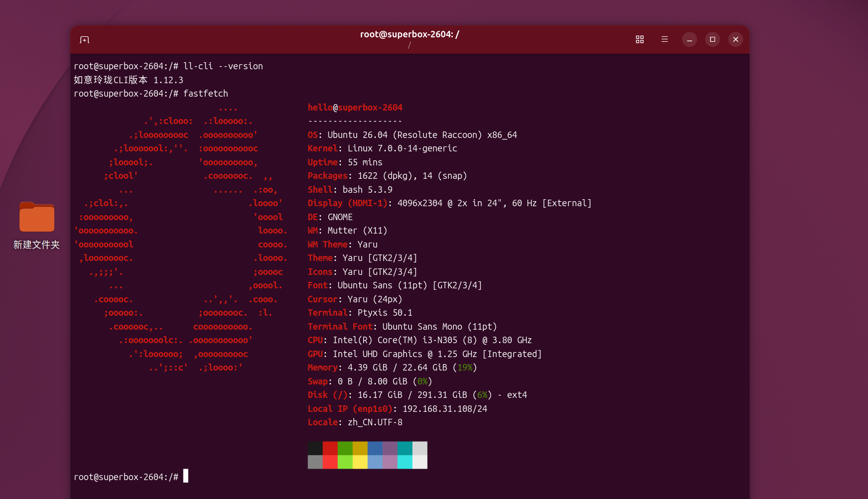The image size is (868, 499).
Task: Click the light gray color block
Action: point(420,448)
